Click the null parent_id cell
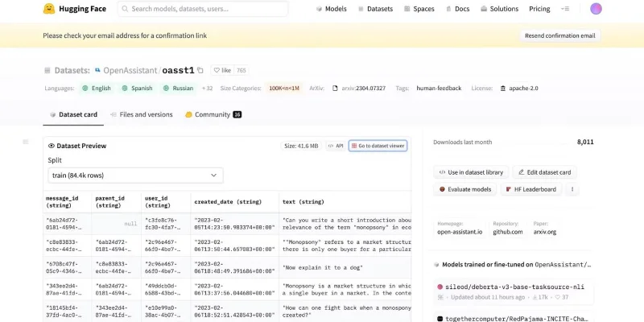This screenshot has width=644, height=322. pos(116,224)
